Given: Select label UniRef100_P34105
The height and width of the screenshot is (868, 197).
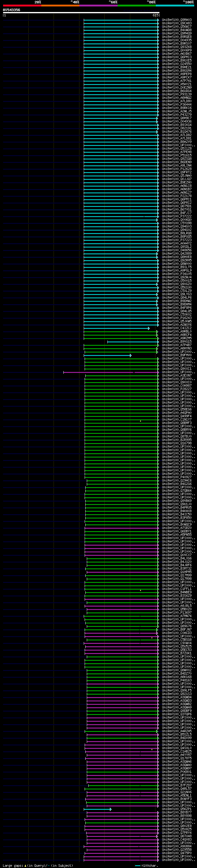Looking at the screenshot, I should pos(177,274).
